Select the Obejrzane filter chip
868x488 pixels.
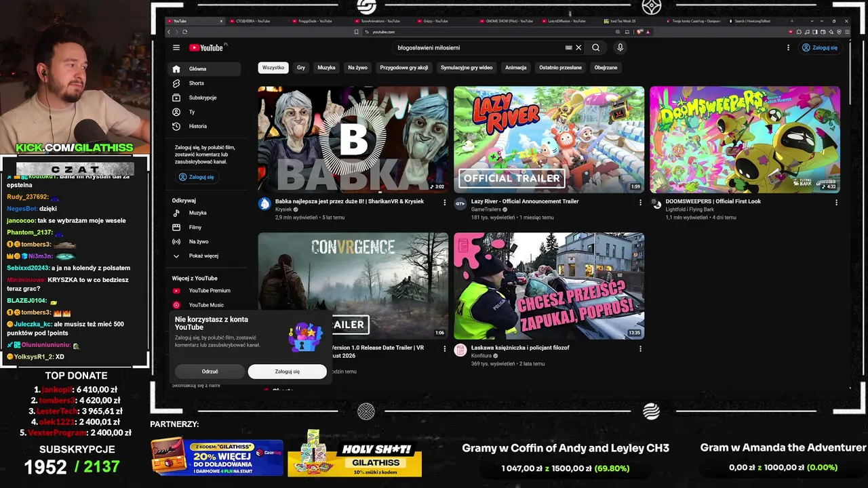click(x=606, y=68)
